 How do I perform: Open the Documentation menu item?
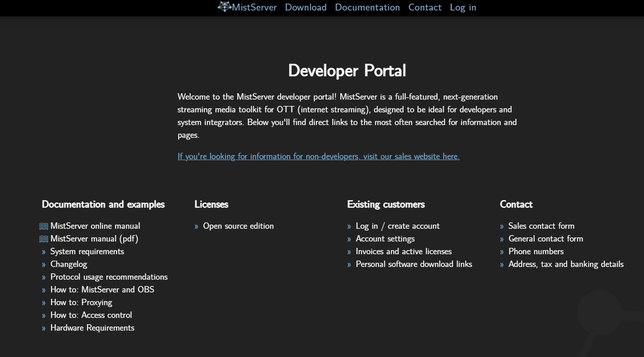pyautogui.click(x=367, y=7)
